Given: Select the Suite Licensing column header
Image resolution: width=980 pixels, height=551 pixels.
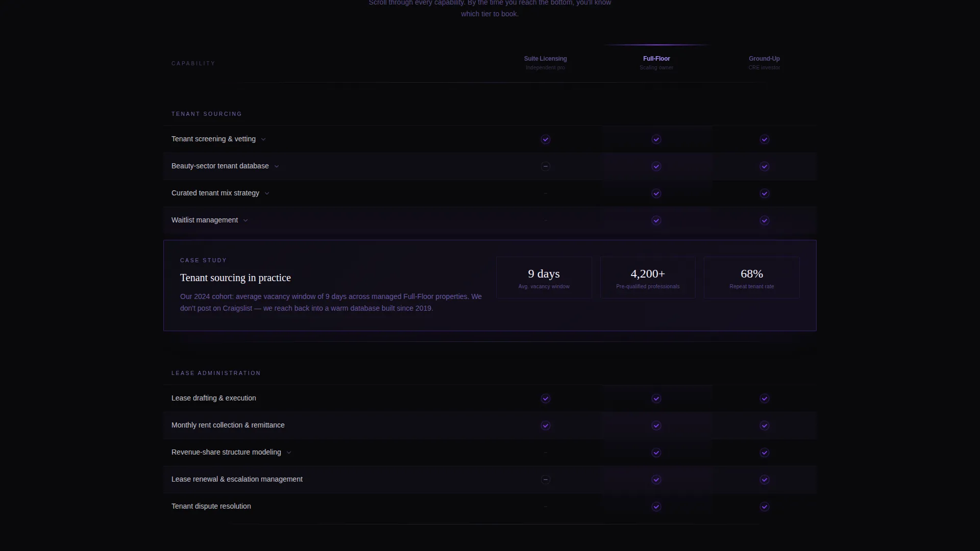Looking at the screenshot, I should 545,63.
